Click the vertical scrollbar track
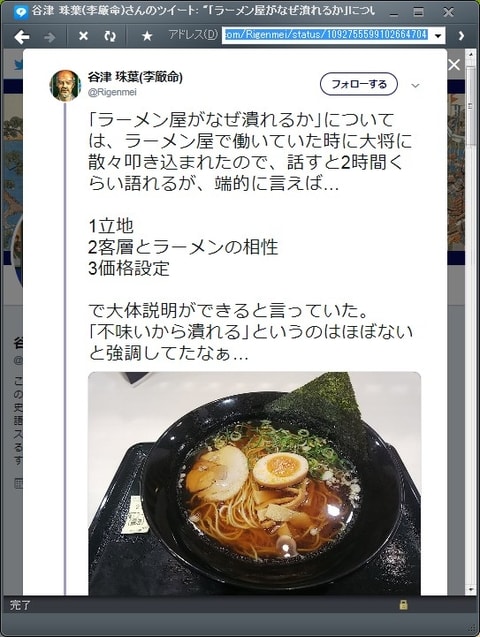Screen dimensions: 480x637 coord(471,325)
